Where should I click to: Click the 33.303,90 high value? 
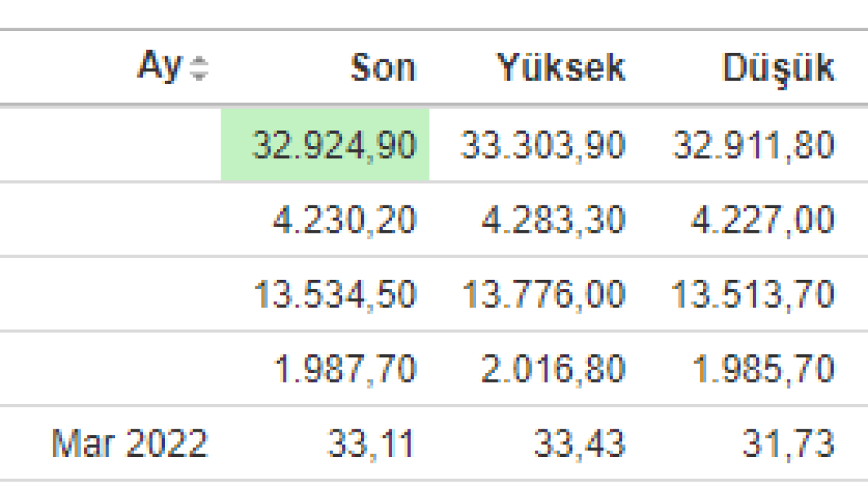pos(542,145)
